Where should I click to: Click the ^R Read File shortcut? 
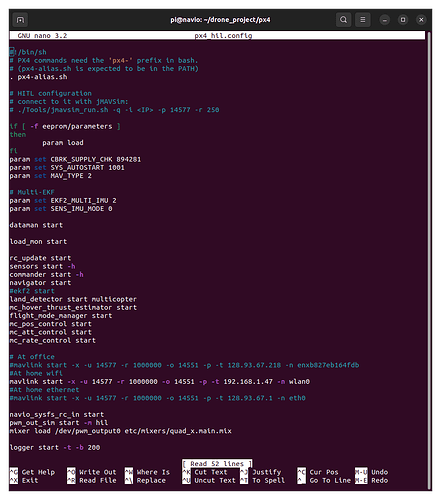coord(92,480)
